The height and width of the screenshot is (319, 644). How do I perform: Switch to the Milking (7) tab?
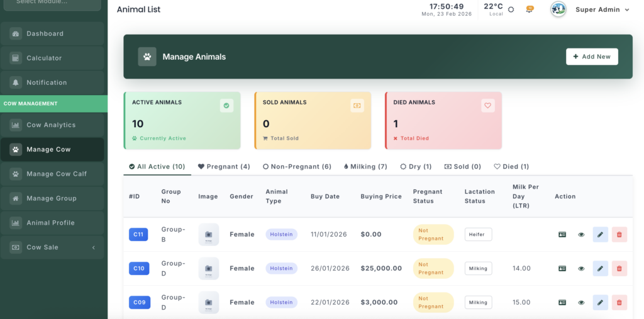(x=366, y=167)
